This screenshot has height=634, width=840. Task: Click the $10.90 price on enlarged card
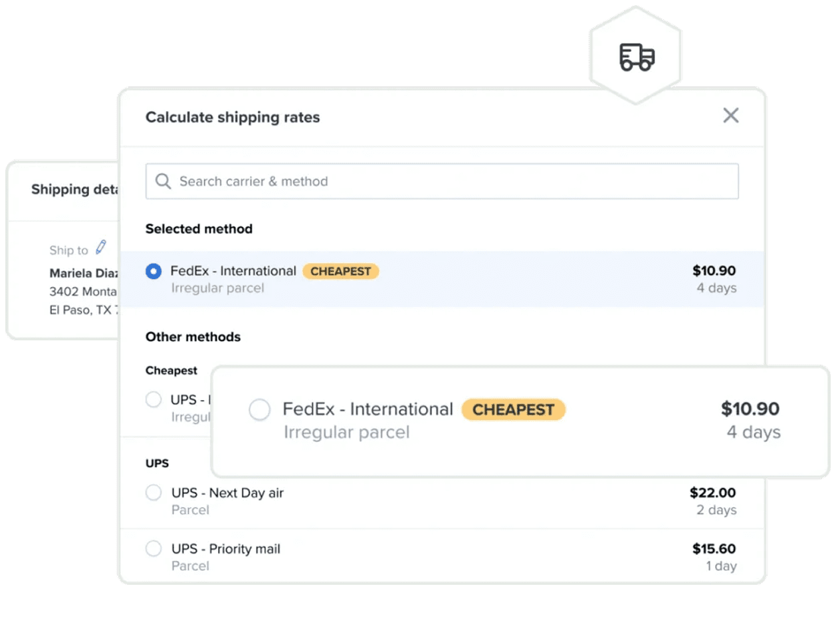750,409
